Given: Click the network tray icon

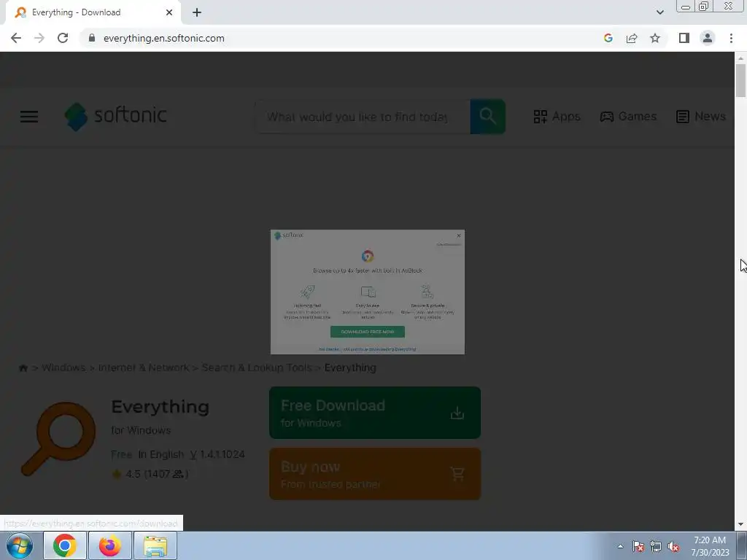Looking at the screenshot, I should [656, 546].
